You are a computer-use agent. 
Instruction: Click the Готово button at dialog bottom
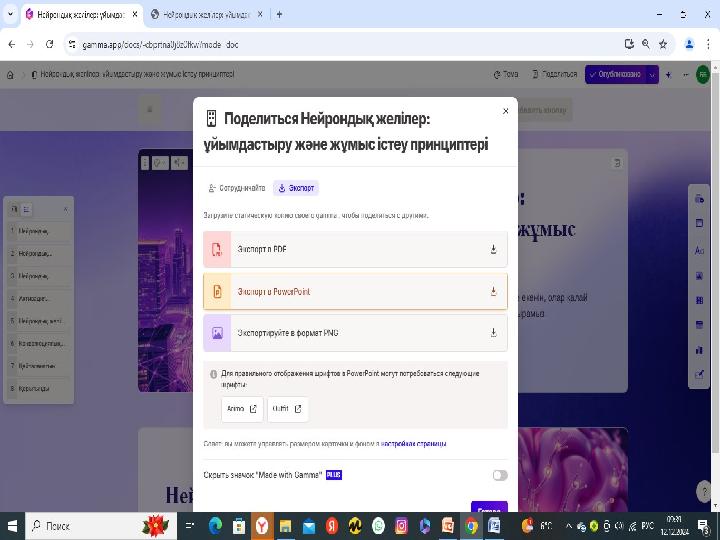(489, 508)
